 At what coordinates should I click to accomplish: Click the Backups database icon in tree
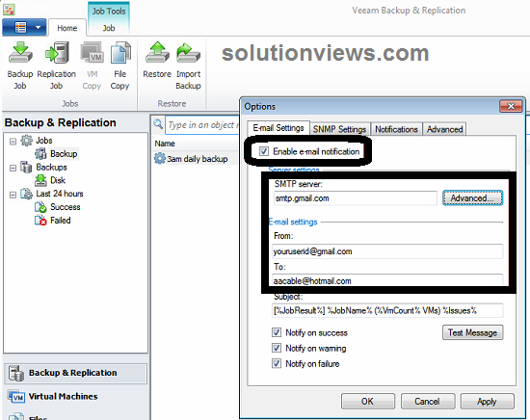[26, 167]
